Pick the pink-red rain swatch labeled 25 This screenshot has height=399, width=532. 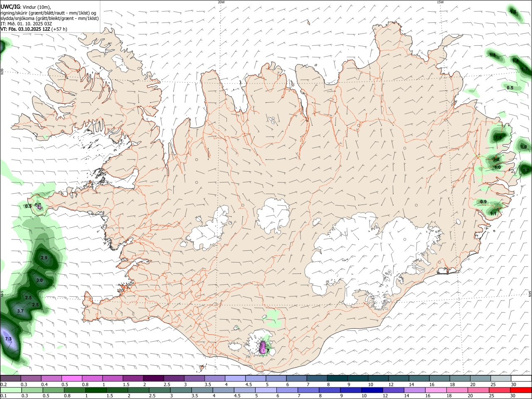coord(499,390)
